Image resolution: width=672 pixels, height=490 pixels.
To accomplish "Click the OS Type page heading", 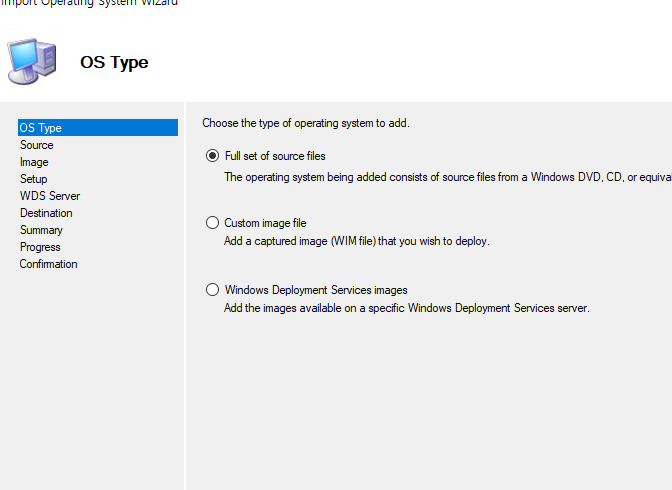I will (x=114, y=63).
